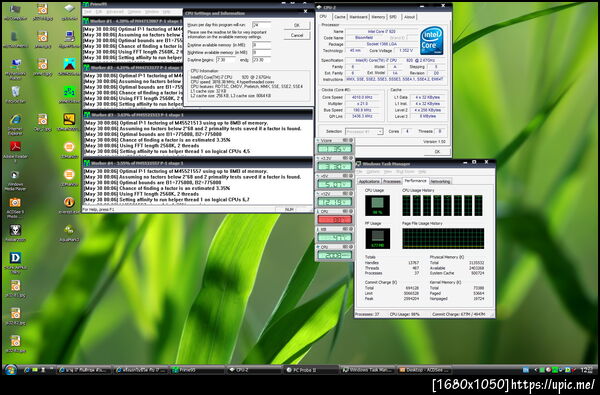This screenshot has height=395, width=600.
Task: Click the daytime 'ends' time field
Action: click(x=261, y=60)
